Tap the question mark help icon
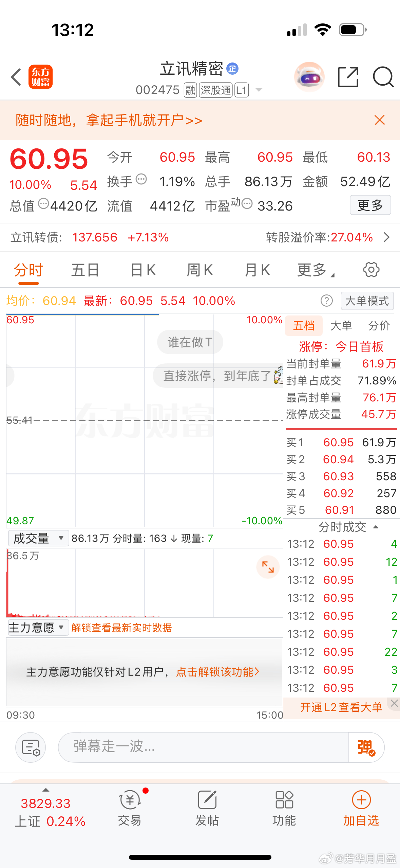This screenshot has width=400, height=868. pyautogui.click(x=327, y=301)
